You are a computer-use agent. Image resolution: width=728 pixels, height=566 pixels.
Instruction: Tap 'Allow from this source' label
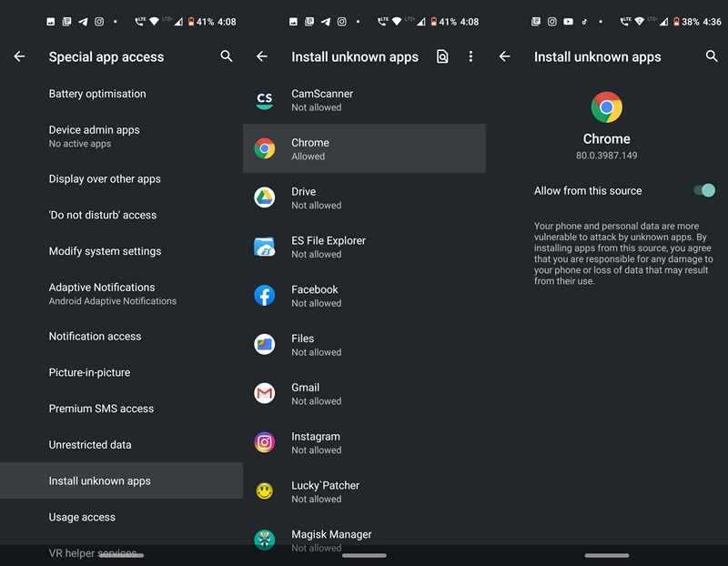pos(588,191)
